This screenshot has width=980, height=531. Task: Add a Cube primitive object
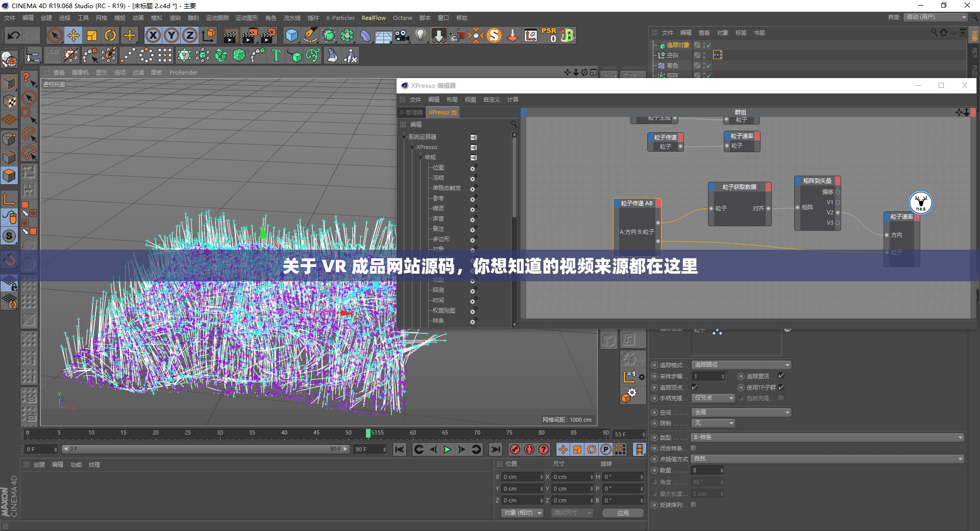tap(291, 35)
